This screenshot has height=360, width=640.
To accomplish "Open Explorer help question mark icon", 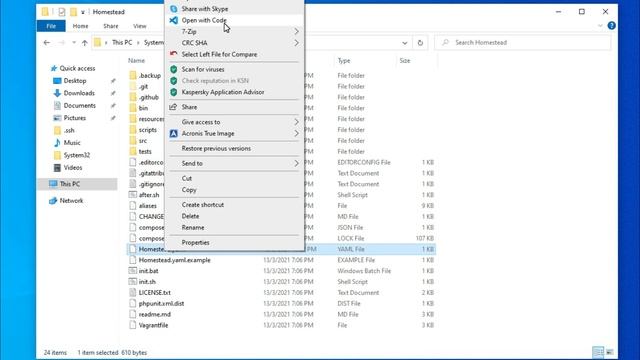I will coord(611,26).
